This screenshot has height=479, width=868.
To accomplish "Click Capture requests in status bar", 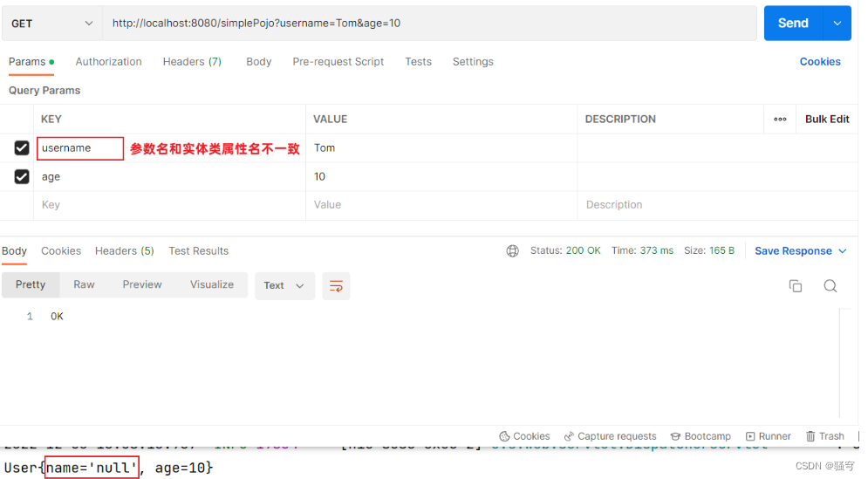I will 610,436.
